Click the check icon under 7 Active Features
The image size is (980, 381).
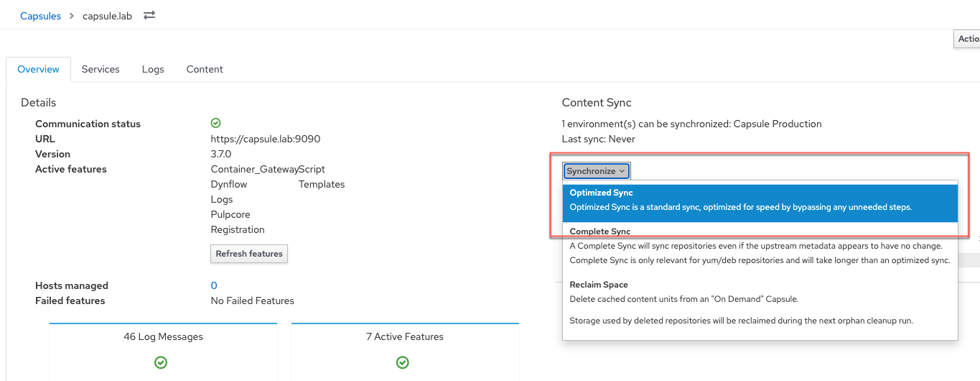[403, 362]
